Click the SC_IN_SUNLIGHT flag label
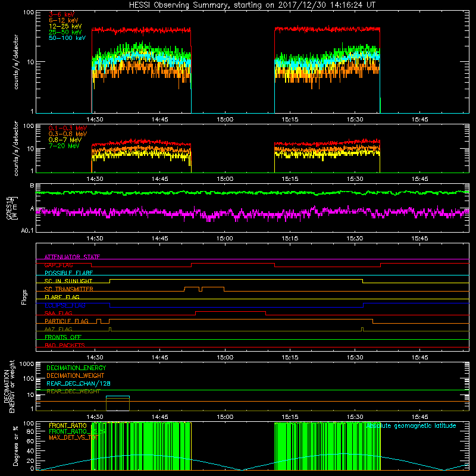Viewport: 476px width, 476px height. point(68,281)
